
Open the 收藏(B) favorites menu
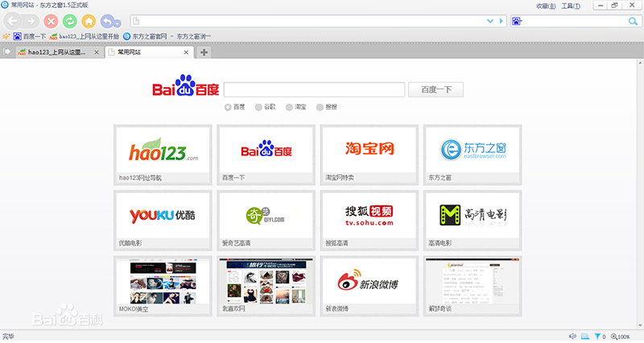(x=546, y=6)
